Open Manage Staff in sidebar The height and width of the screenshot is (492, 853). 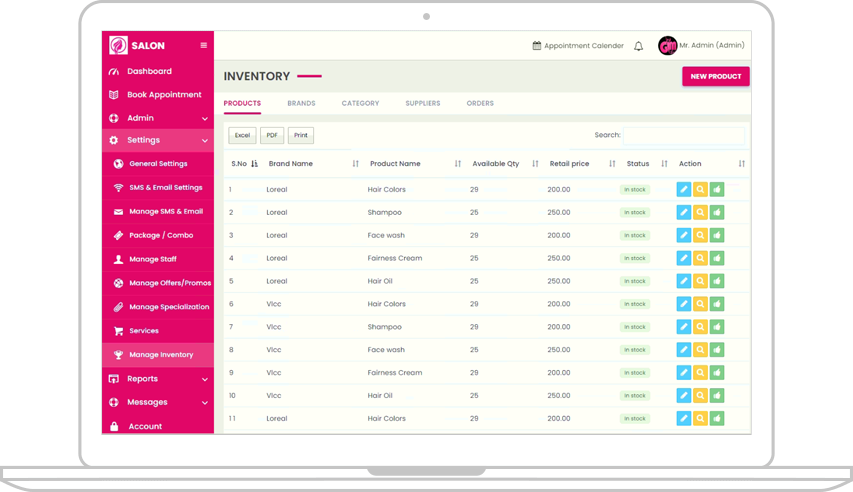coord(152,259)
